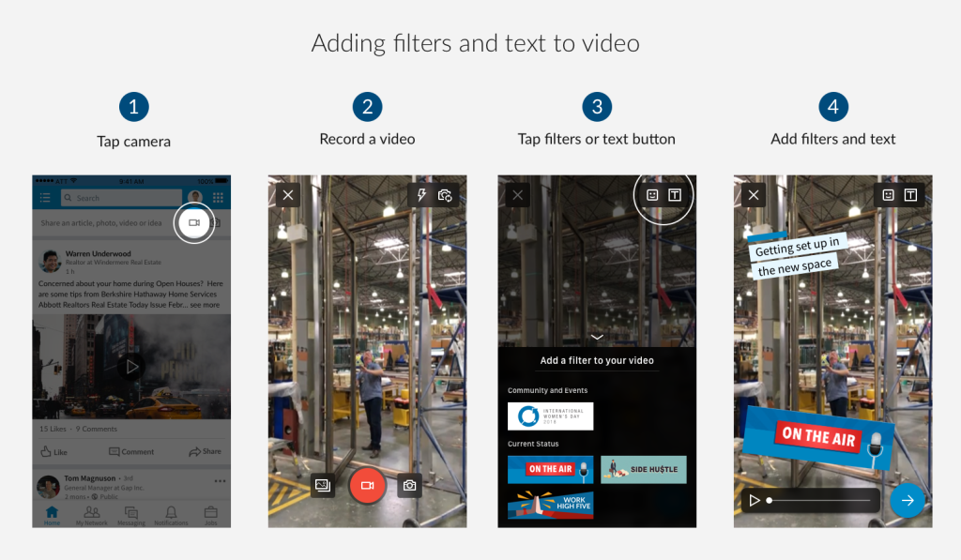Tap the blue next arrow button
Screen dimensions: 961x560
(x=907, y=501)
